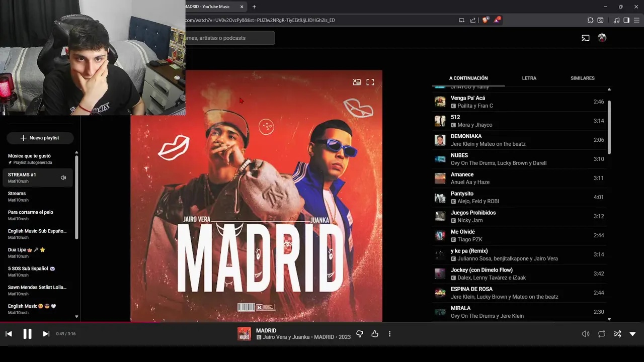Dislike the song MADRID
The image size is (644, 362).
tap(360, 334)
